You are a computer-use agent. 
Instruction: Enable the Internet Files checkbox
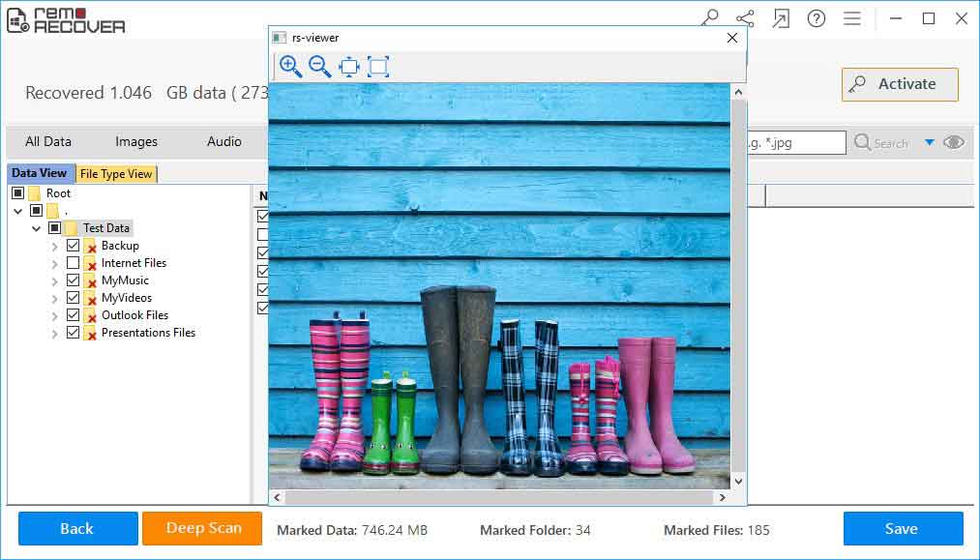pos(73,262)
